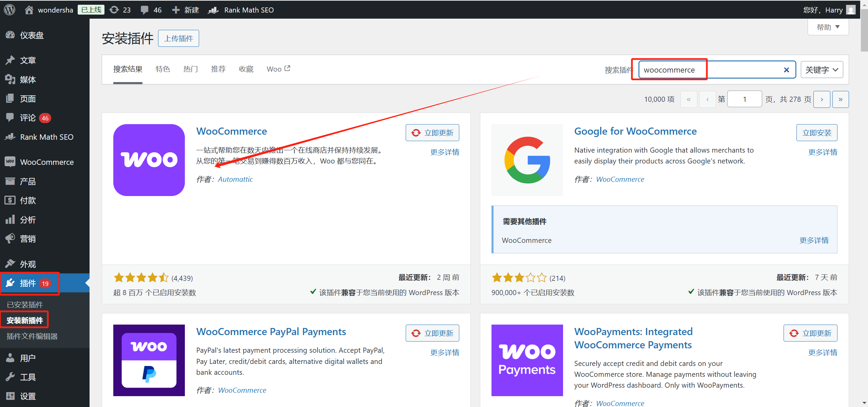Select the Rank Math SEO sidebar icon
This screenshot has height=407, width=868.
click(10, 137)
